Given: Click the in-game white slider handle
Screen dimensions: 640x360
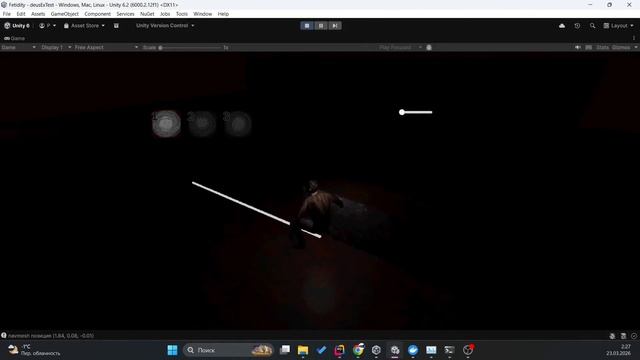Looking at the screenshot, I should [402, 112].
